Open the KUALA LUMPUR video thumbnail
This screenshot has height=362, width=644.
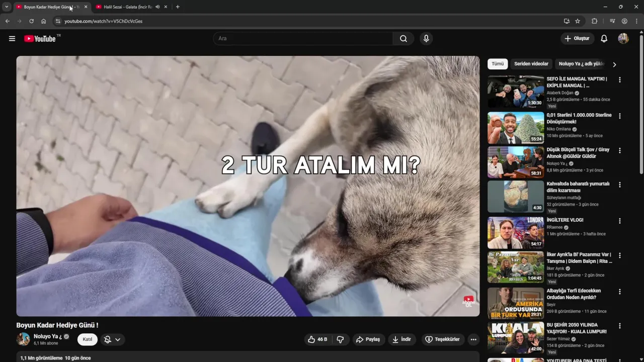516,338
